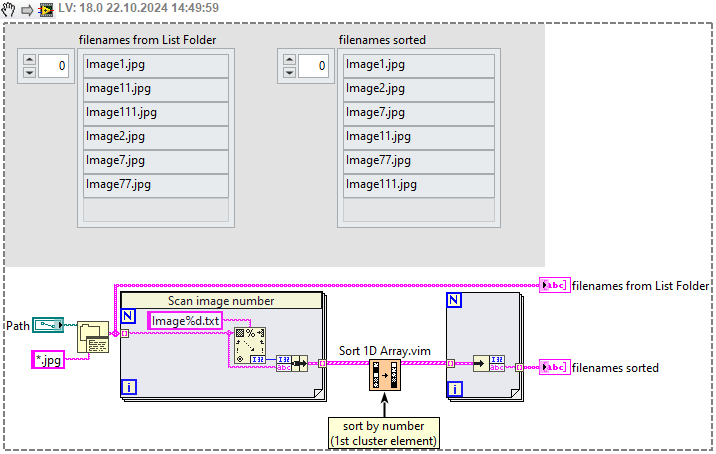The image size is (716, 454).
Task: Select Image7.jpg in the unsorted list
Action: tap(156, 162)
